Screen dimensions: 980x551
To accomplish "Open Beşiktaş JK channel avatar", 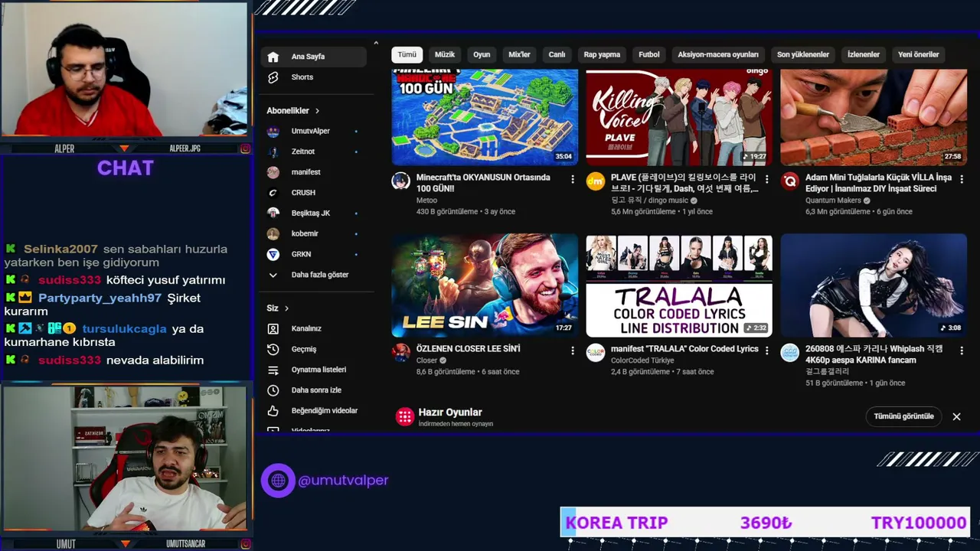I will (273, 213).
